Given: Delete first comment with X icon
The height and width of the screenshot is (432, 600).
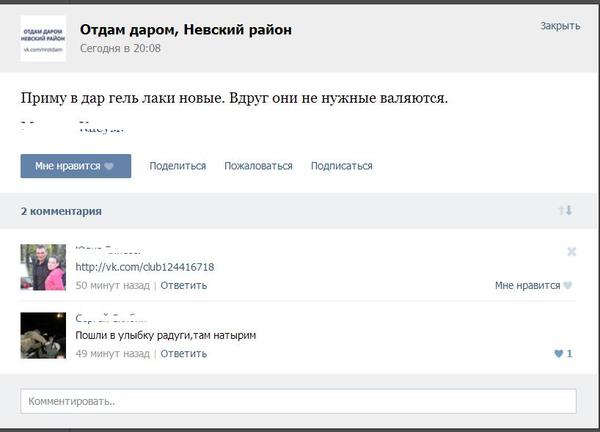Looking at the screenshot, I should point(571,251).
